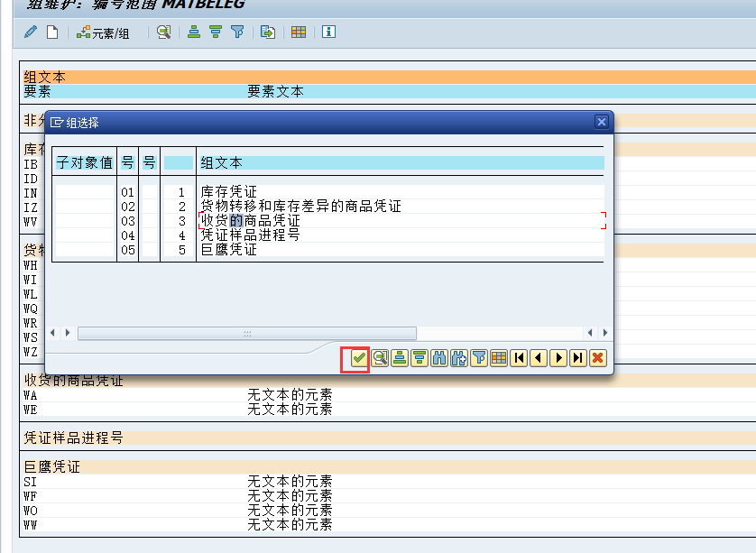Click the export icon on the main toolbar
The width and height of the screenshot is (756, 553).
268,32
